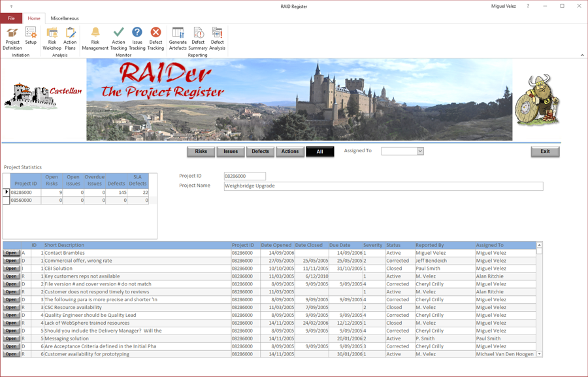Select the Open Risks value 9
Screen dimensions: 588x377
52,193
